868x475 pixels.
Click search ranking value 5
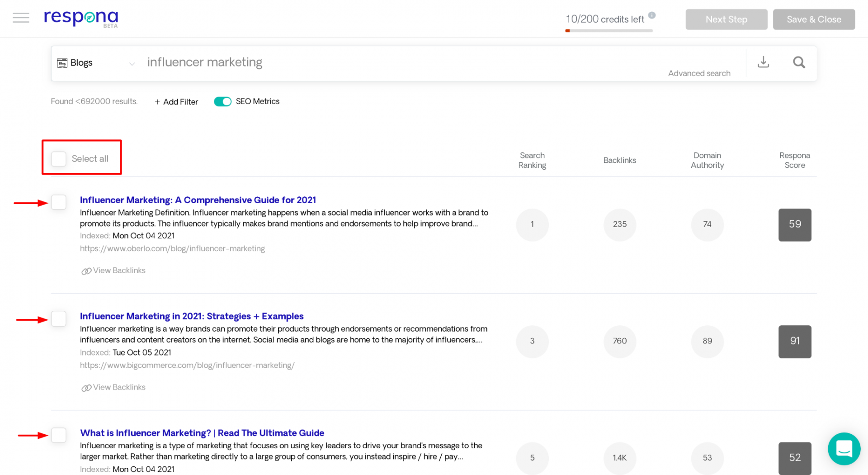click(x=532, y=458)
